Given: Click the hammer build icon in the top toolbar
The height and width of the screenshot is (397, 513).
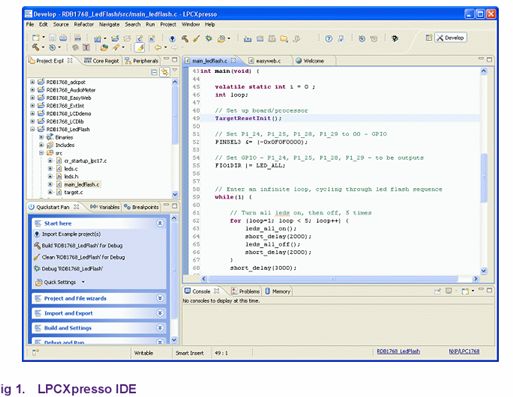Looking at the screenshot, I should point(185,39).
